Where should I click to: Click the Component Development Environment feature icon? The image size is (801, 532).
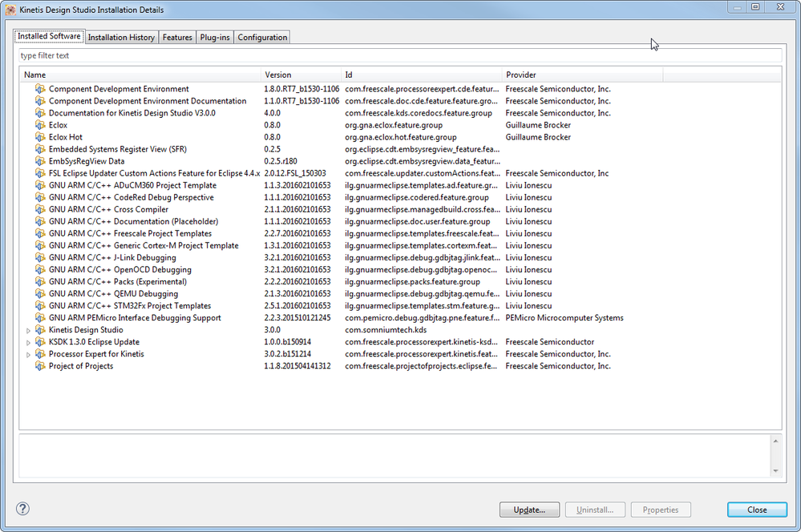point(40,89)
